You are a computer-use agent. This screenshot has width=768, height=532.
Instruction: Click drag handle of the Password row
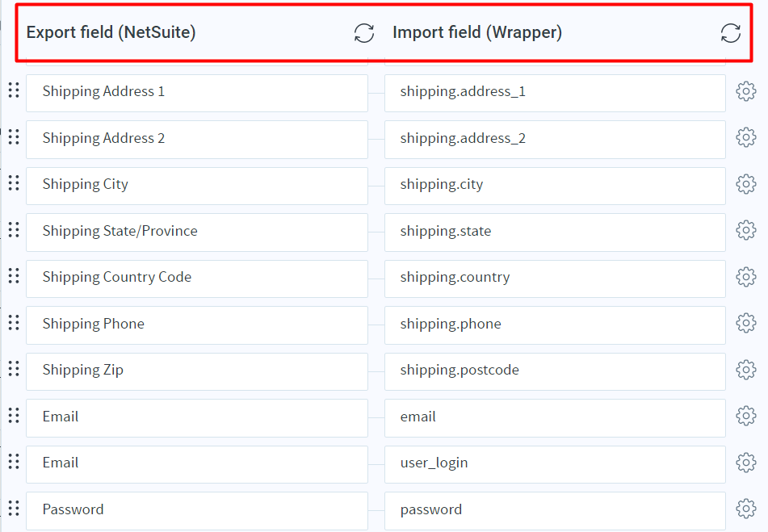[x=14, y=508]
